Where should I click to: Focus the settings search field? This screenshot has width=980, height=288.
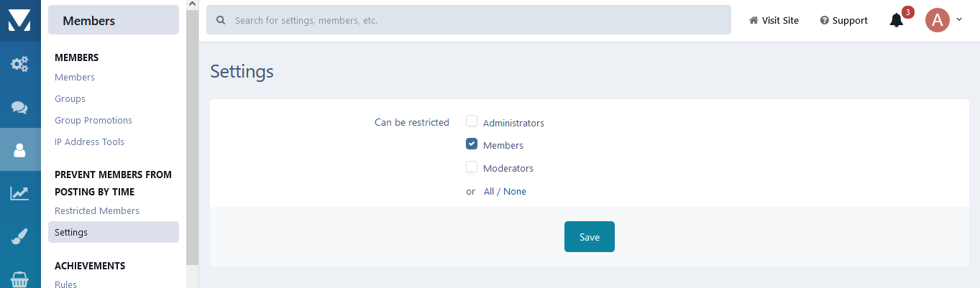pos(475,21)
